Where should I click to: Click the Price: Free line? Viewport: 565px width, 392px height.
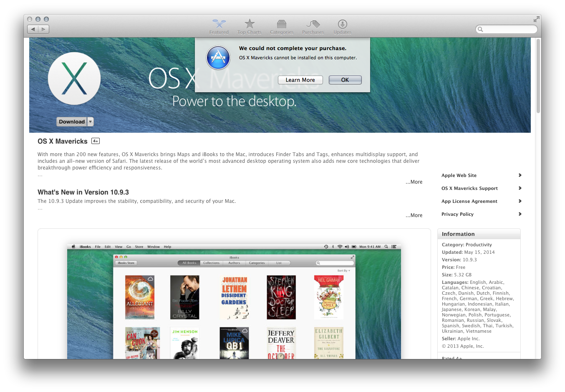(454, 268)
